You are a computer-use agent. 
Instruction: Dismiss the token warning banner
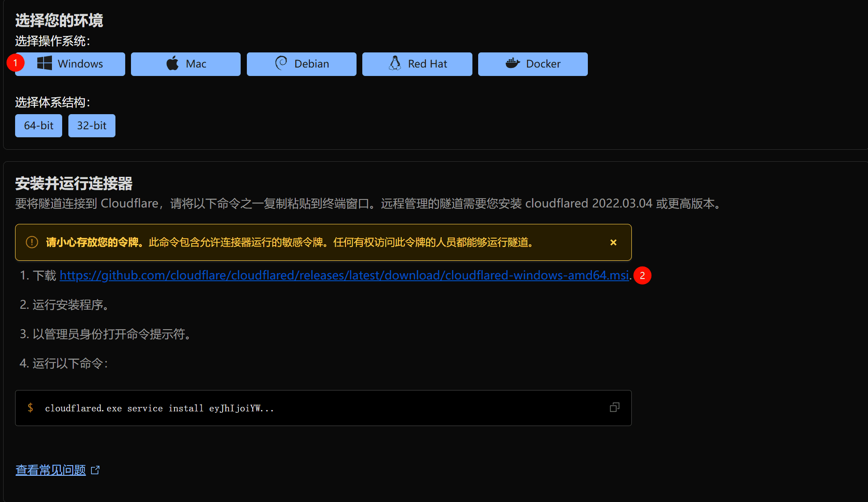click(x=613, y=243)
